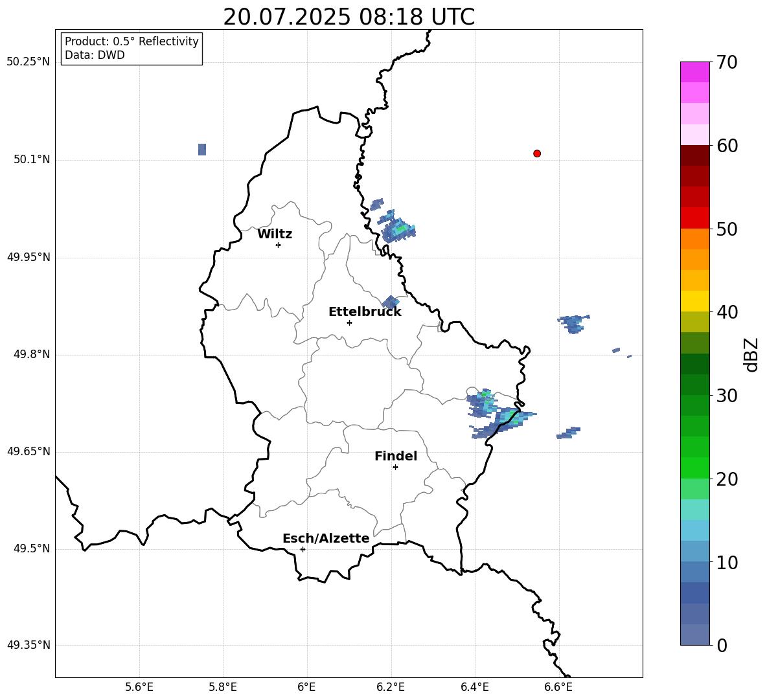Click the 20 tick on the colorbar
The image size is (767, 700).
(726, 479)
